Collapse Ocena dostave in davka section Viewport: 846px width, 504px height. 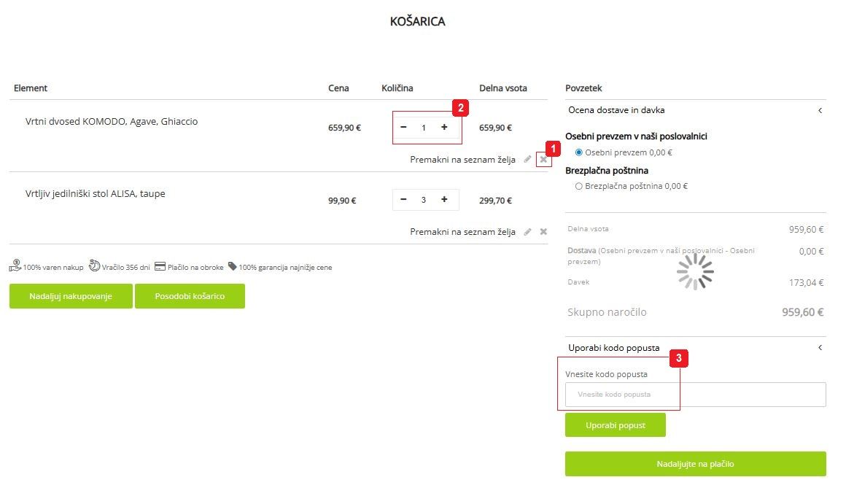click(x=820, y=110)
